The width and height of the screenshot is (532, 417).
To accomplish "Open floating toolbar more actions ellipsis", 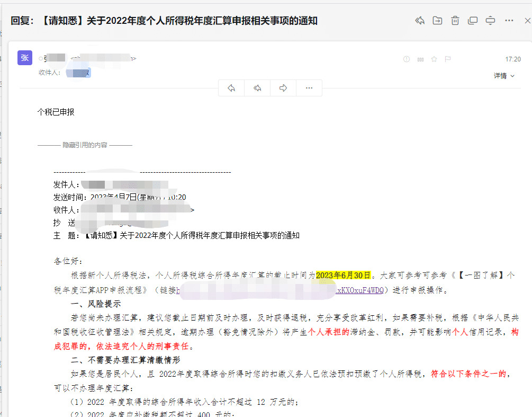I will [x=309, y=88].
